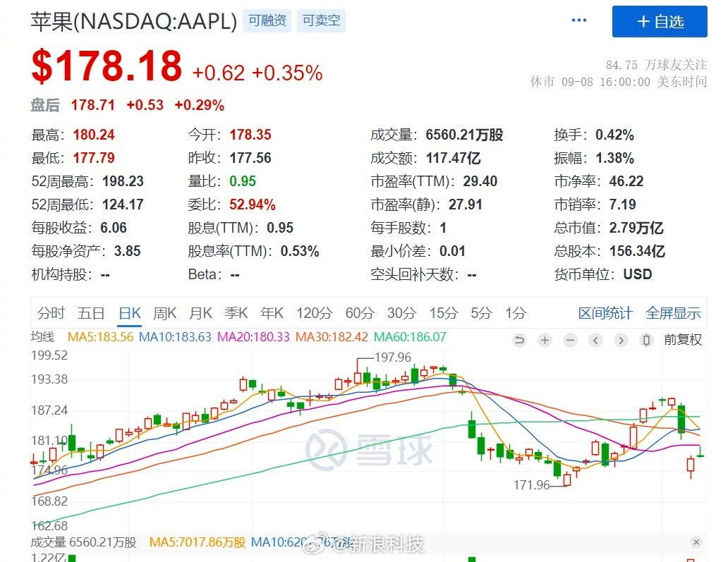Click the 成交量 value 6560.21万股 in stats
Image resolution: width=728 pixels, height=562 pixels.
[465, 135]
